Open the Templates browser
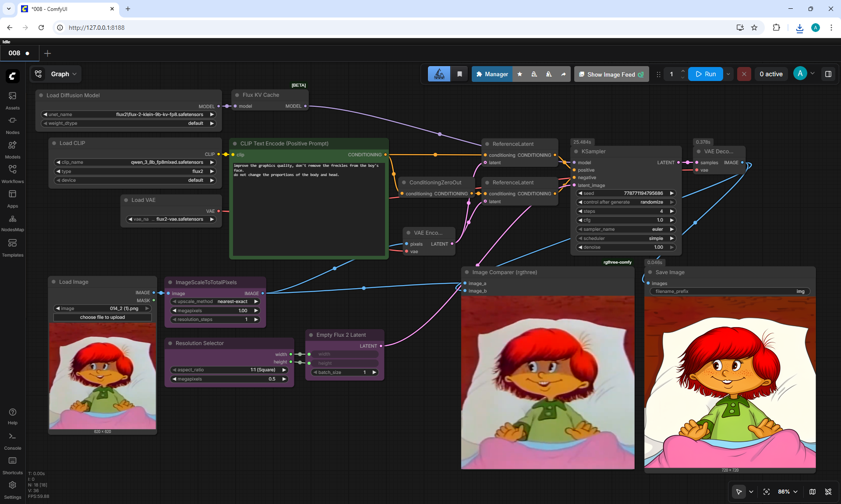The image size is (841, 504). click(12, 248)
